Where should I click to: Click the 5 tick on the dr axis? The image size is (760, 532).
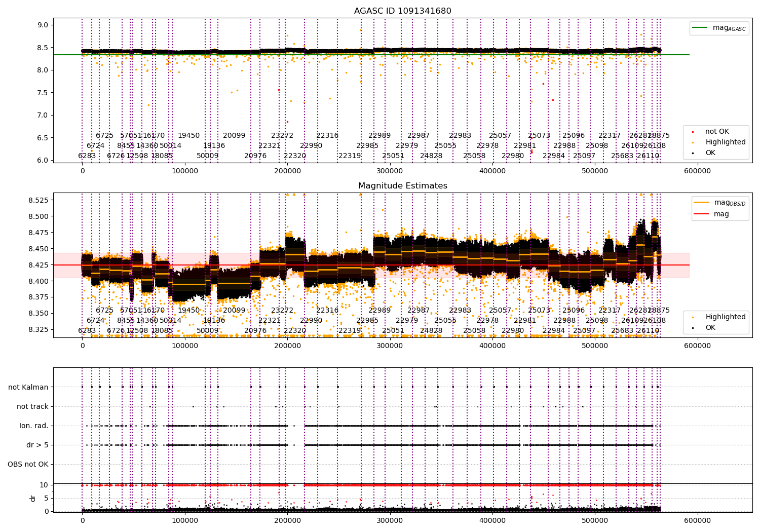point(46,498)
